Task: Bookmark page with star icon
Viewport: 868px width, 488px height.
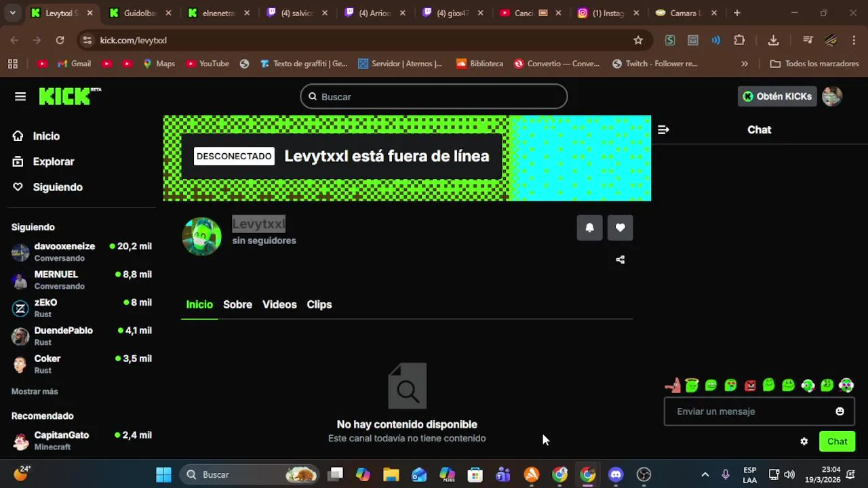Action: coord(638,40)
